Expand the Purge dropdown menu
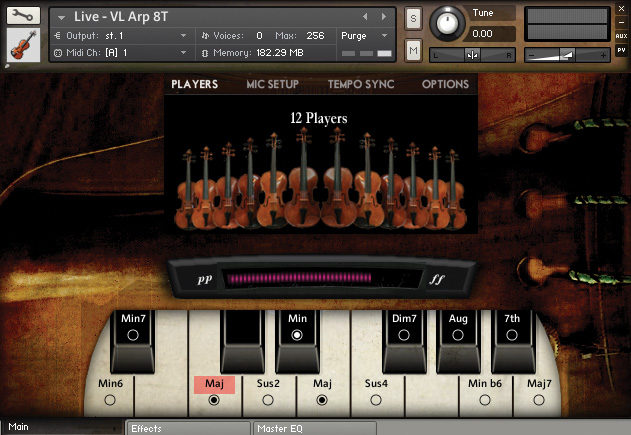Image resolution: width=631 pixels, height=435 pixels. pos(361,35)
